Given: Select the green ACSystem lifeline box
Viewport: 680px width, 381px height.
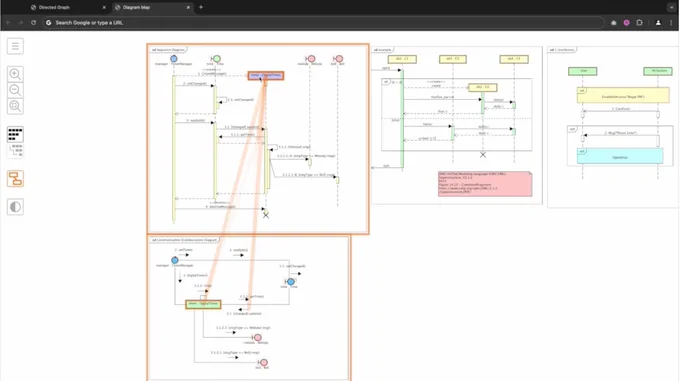Looking at the screenshot, I should [658, 71].
